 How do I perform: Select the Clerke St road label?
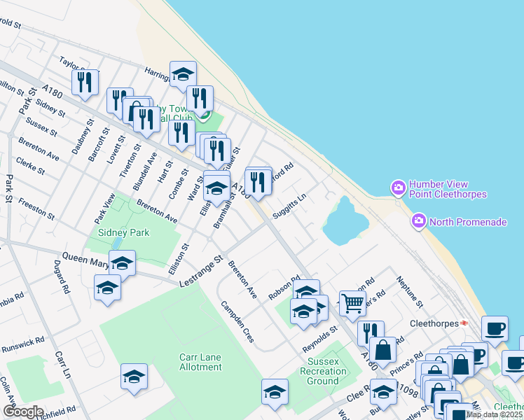tap(30, 166)
